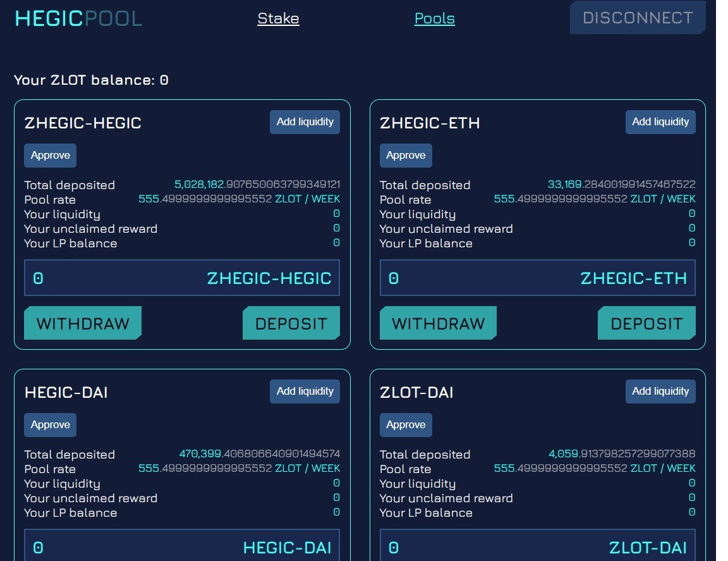Screen dimensions: 728x561
Task: Deposit into the ZHEGIC-HEGIC pool
Action: click(x=291, y=323)
